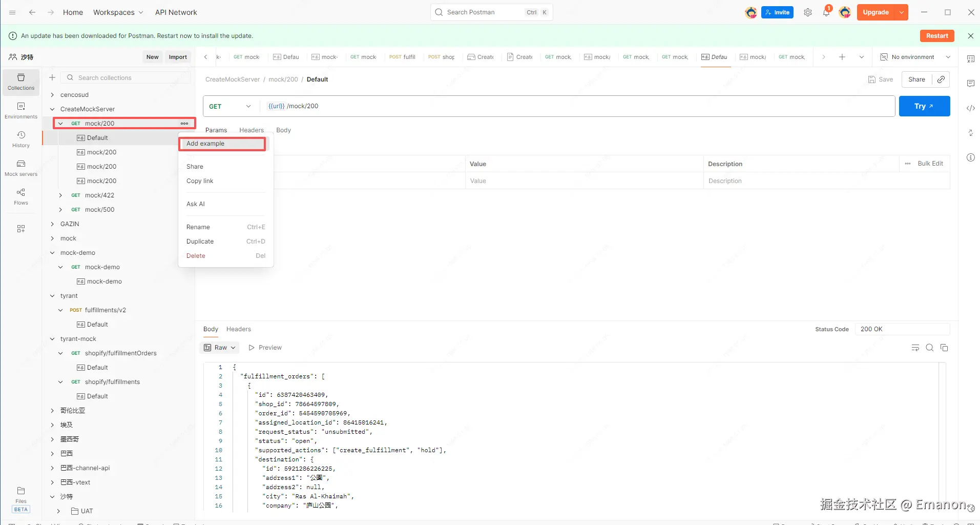The width and height of the screenshot is (980, 525).
Task: Open the Collections sidebar panel
Action: click(21, 82)
